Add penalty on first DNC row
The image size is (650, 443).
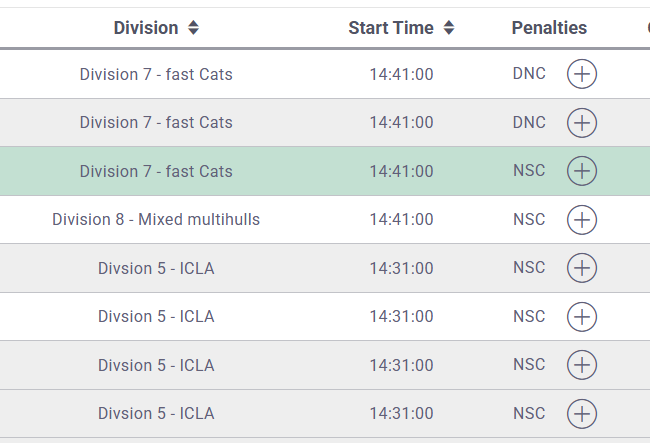point(582,74)
